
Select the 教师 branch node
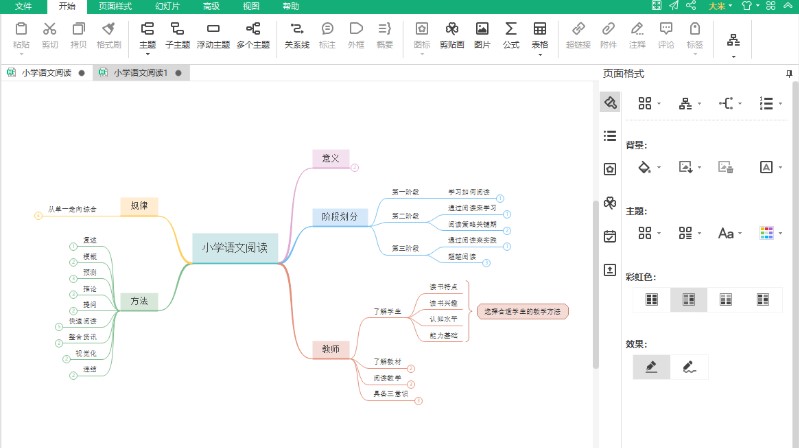[x=331, y=349]
